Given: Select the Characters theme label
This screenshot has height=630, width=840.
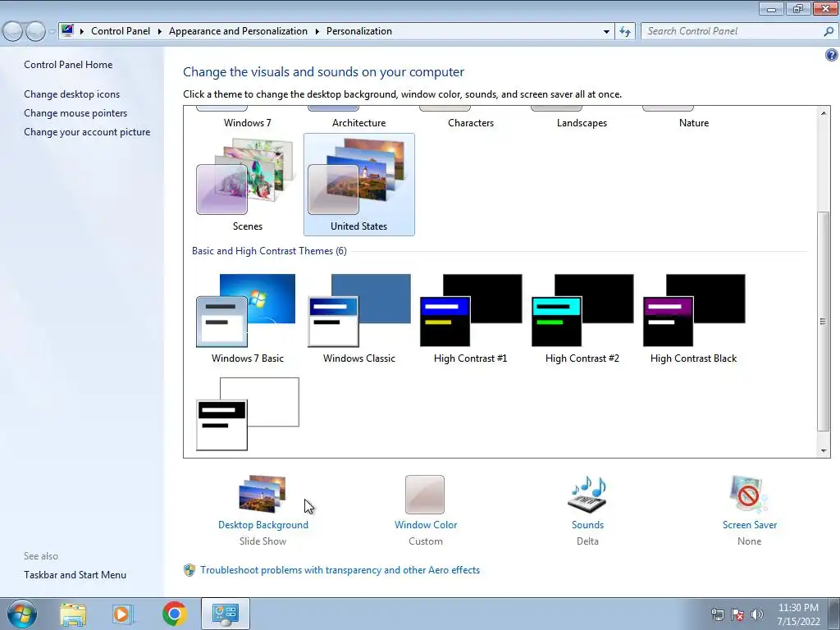Looking at the screenshot, I should coord(471,123).
